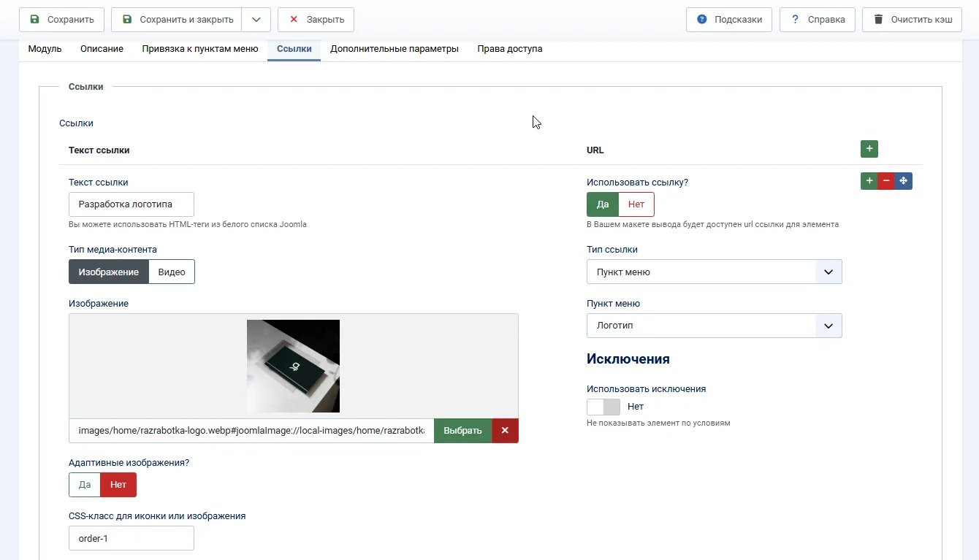
Task: Click the Save button with disk icon
Action: (61, 20)
